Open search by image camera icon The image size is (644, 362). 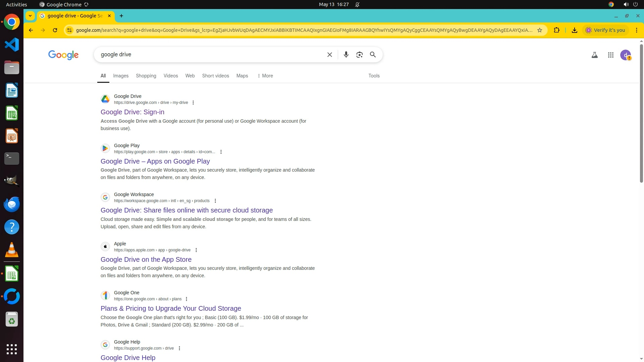point(359,55)
